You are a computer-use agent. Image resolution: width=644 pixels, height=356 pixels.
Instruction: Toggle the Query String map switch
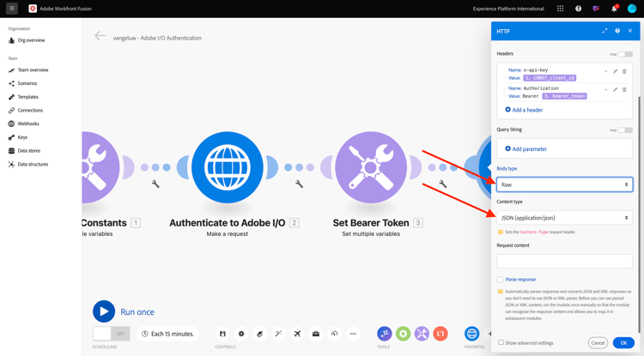click(625, 130)
